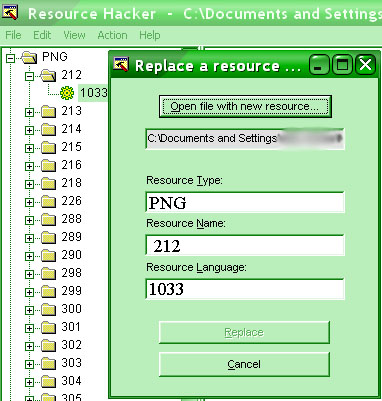Focus the Resource Name field containing 212
This screenshot has height=401, width=382.
click(x=245, y=245)
